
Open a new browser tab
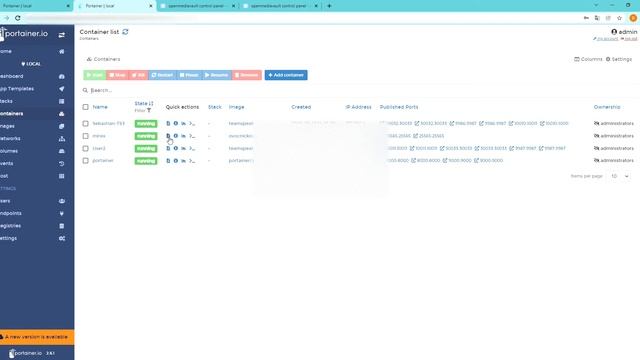(329, 6)
